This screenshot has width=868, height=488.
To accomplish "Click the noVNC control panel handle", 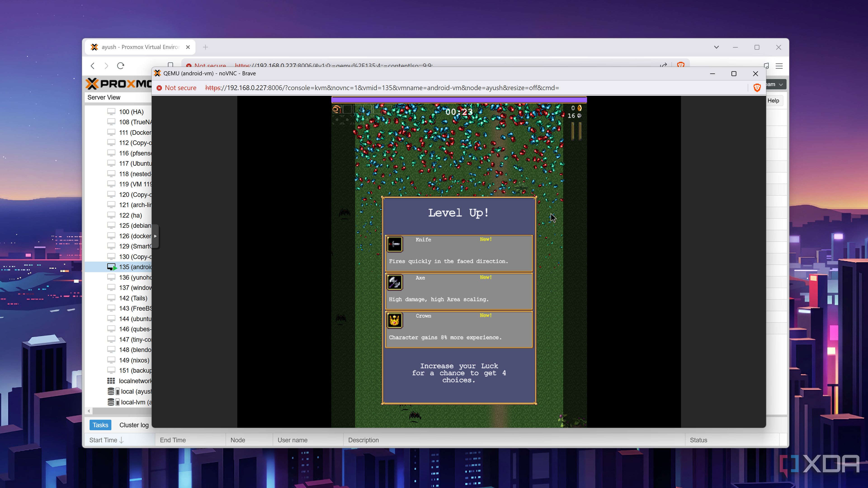I will point(155,236).
